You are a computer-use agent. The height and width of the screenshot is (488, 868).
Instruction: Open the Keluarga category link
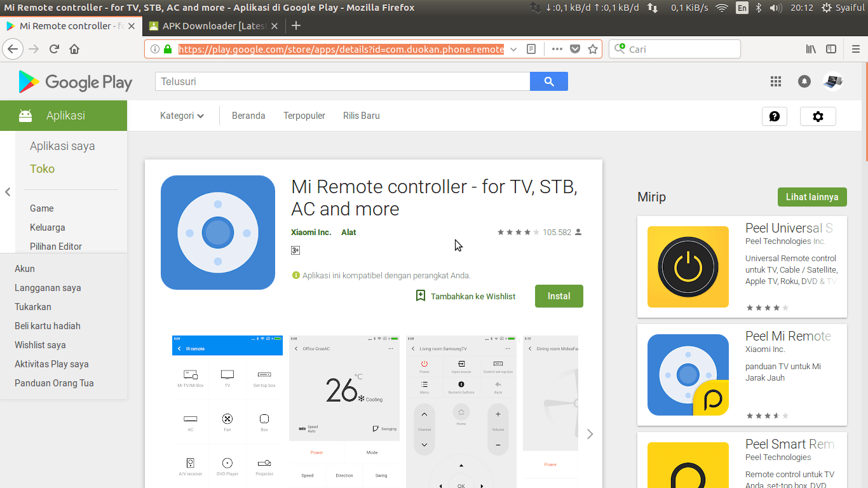[48, 227]
